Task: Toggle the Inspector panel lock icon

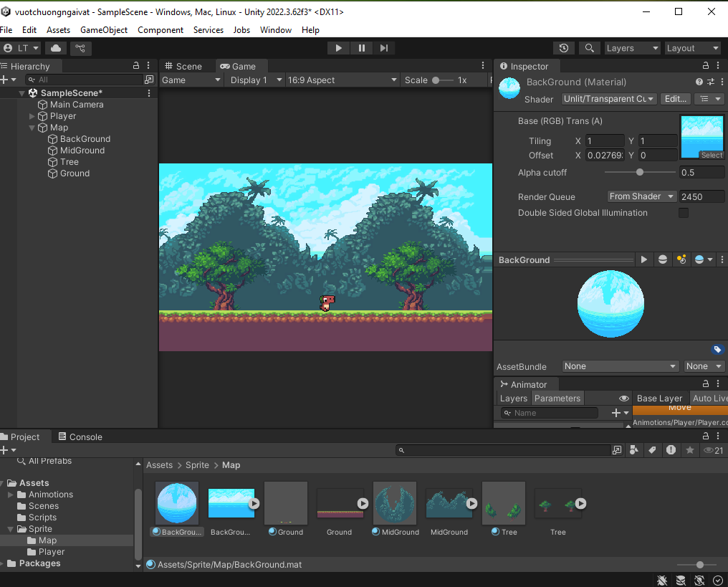Action: point(707,66)
